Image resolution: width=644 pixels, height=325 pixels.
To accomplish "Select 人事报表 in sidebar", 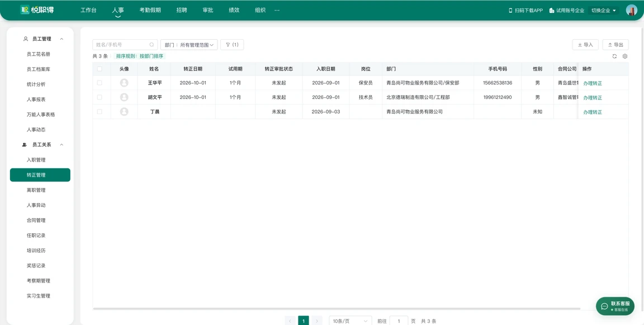I will point(40,100).
